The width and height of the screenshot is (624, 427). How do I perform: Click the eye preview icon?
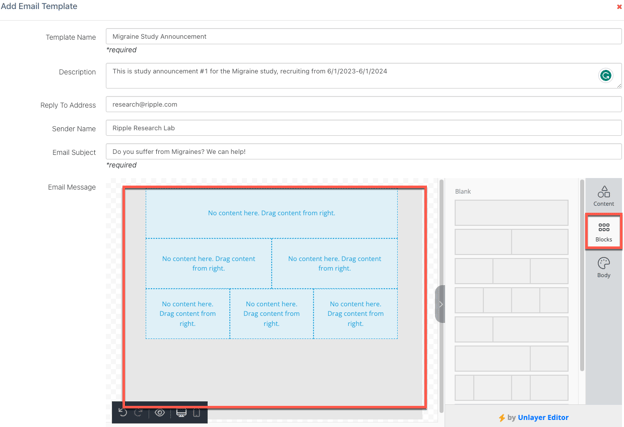[160, 413]
